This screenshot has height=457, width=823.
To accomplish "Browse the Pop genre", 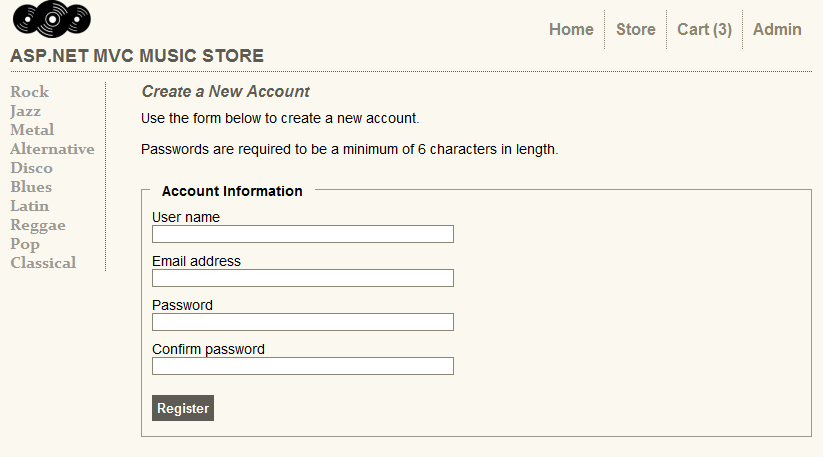I will click(25, 244).
